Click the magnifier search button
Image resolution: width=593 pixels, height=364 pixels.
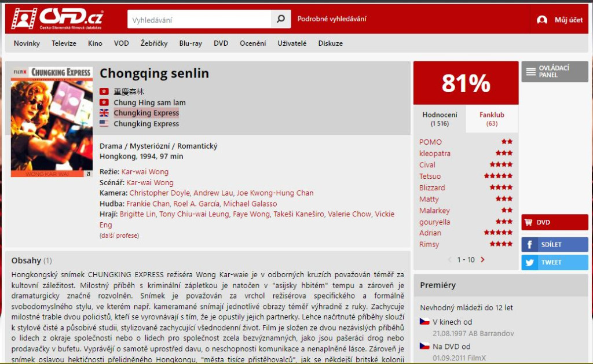coord(281,19)
